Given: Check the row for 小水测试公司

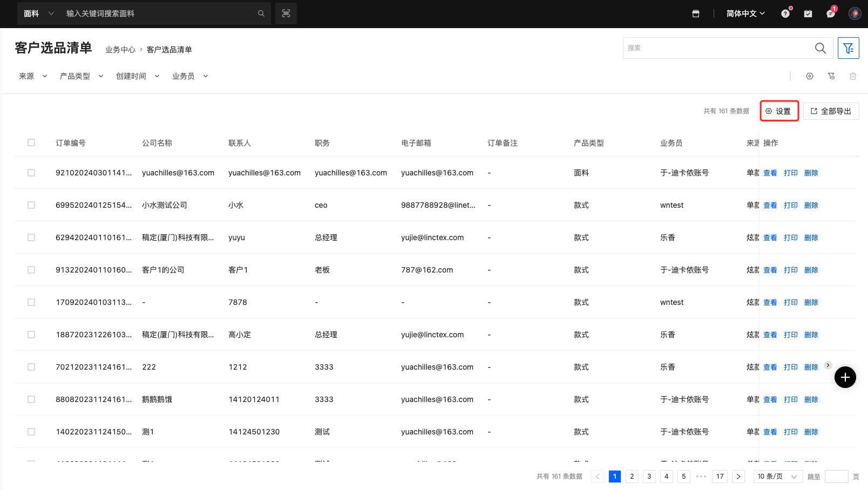Looking at the screenshot, I should [31, 205].
